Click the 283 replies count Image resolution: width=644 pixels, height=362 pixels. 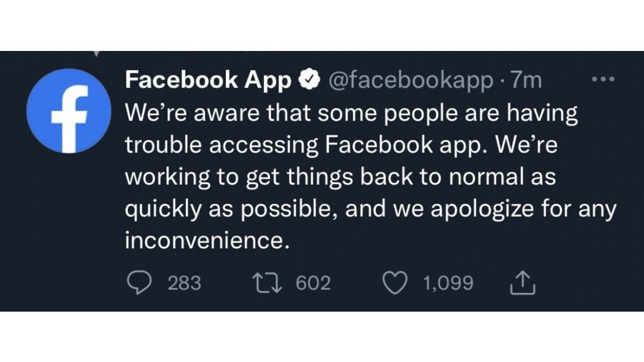click(x=184, y=284)
